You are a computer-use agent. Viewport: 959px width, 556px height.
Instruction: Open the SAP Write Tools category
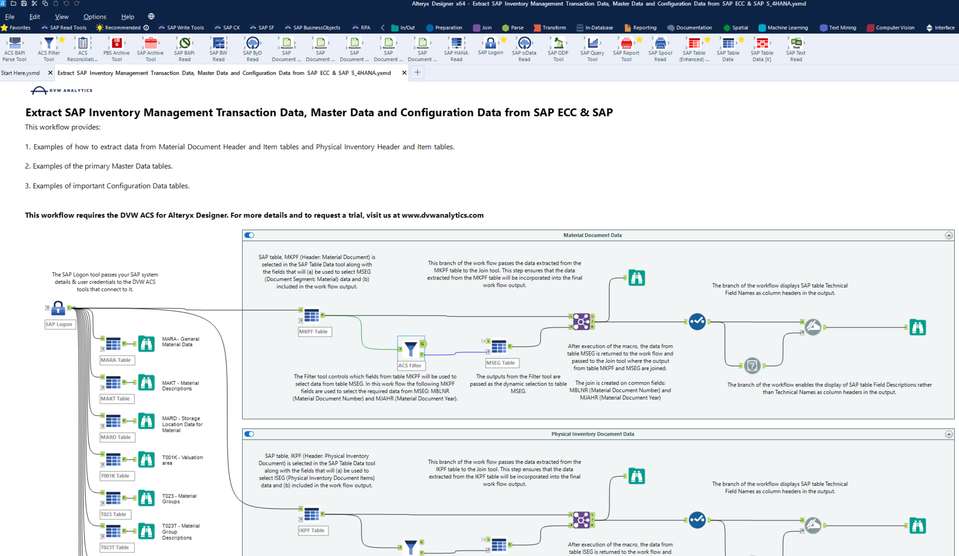(x=181, y=28)
